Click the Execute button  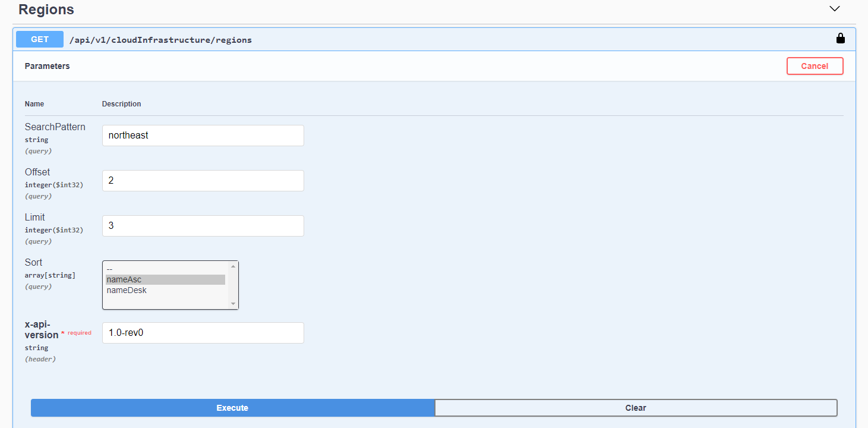click(232, 408)
